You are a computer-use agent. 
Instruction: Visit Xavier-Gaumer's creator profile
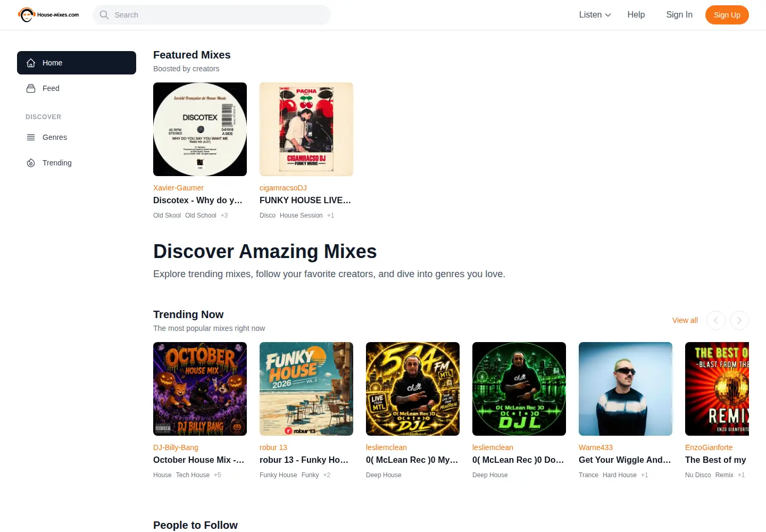tap(178, 188)
